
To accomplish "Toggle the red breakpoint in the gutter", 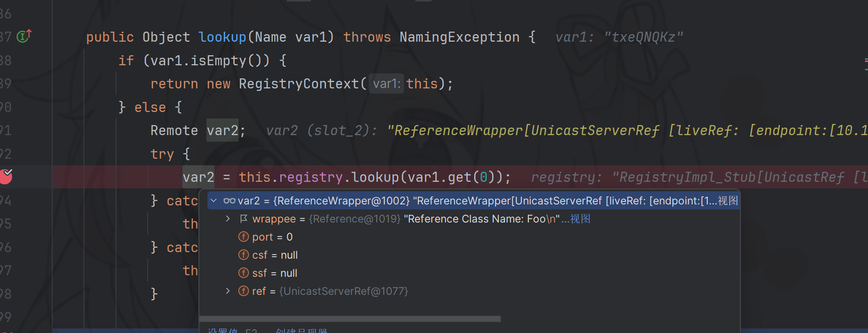I will (6, 176).
